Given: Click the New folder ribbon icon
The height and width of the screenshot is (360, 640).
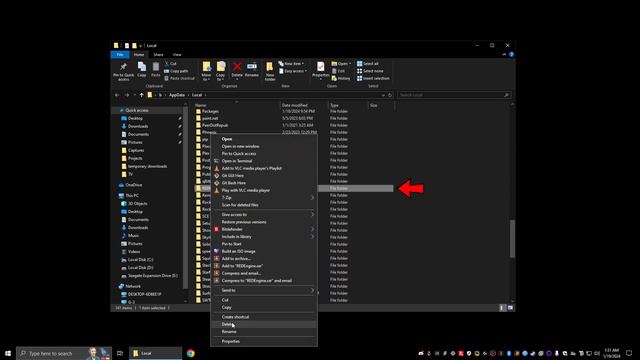Looking at the screenshot, I should pos(270,71).
